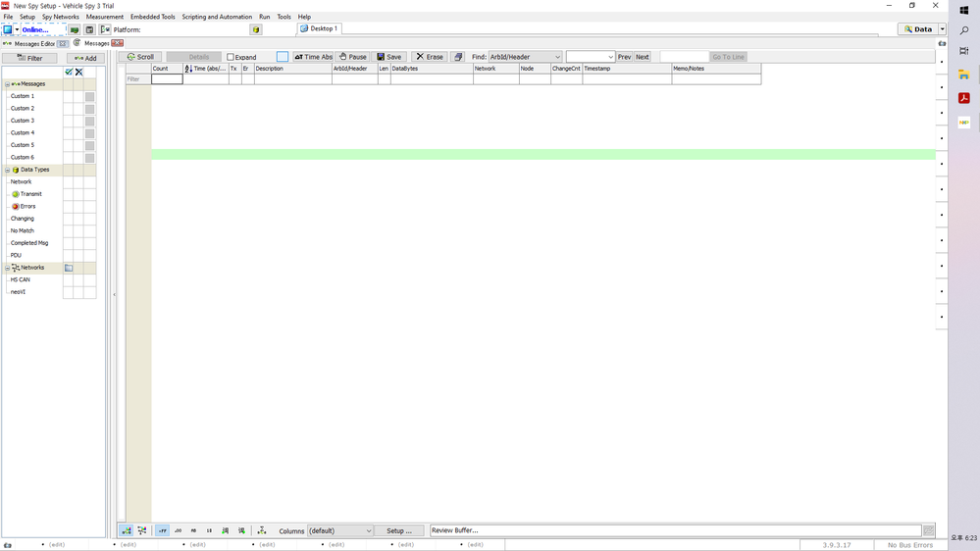Close the Messages tab with red X

[x=118, y=43]
